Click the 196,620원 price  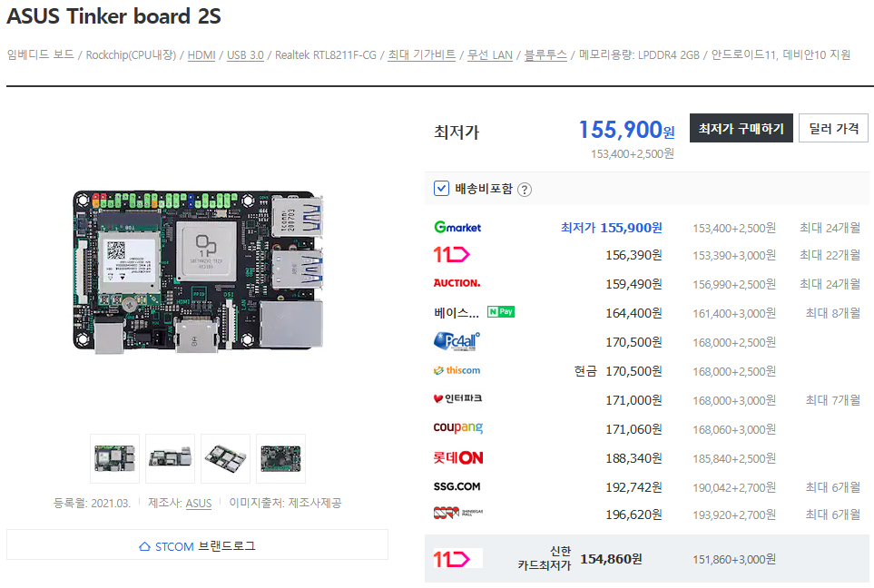(x=633, y=514)
